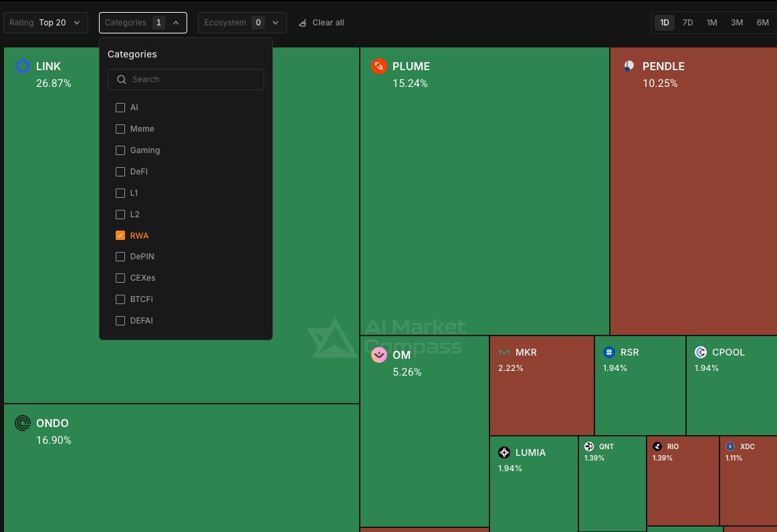This screenshot has width=777, height=532.
Task: Uncheck the RWA category checkbox
Action: pos(120,235)
